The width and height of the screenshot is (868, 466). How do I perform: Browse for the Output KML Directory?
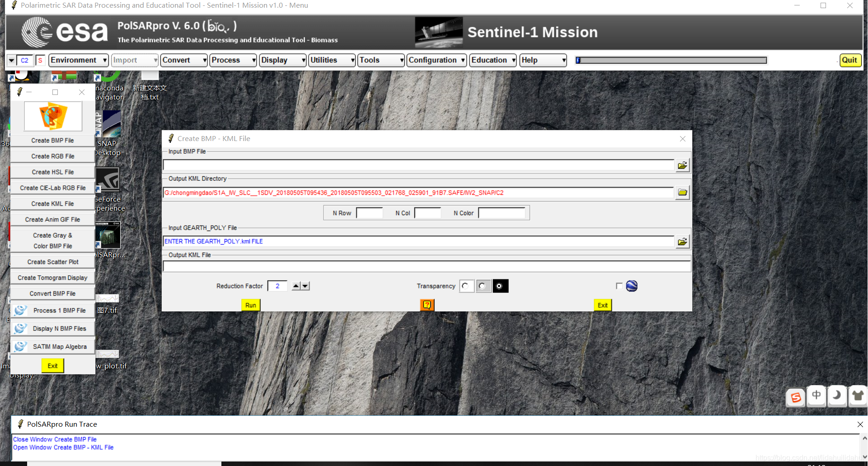pyautogui.click(x=682, y=193)
